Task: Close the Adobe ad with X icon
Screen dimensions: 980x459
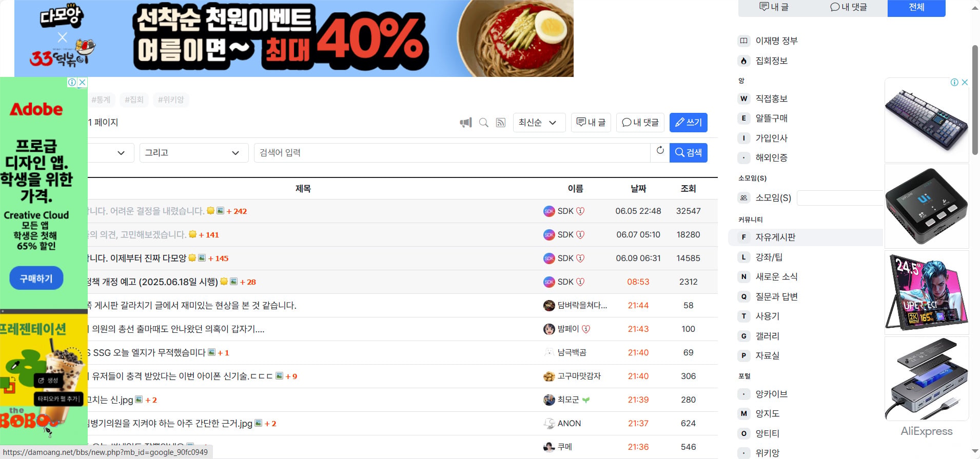Action: pos(82,82)
